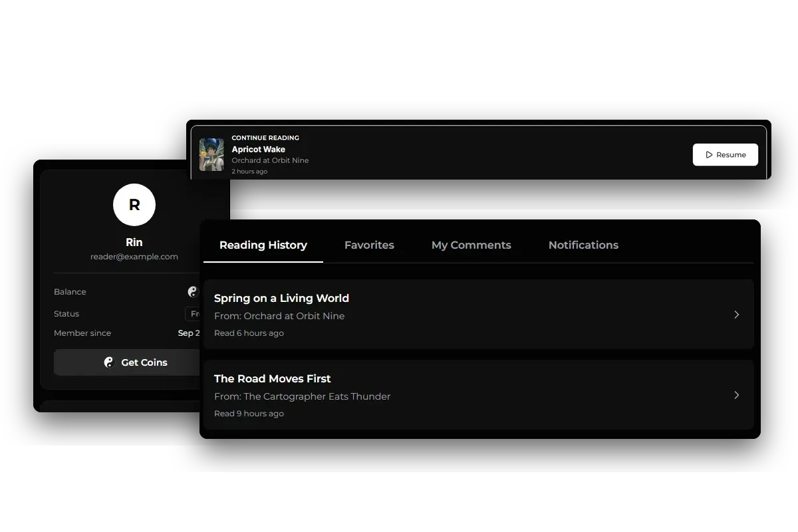This screenshot has height=532, width=798.
Task: Click the yin-yang coin icon beside Balance
Action: [x=193, y=292]
